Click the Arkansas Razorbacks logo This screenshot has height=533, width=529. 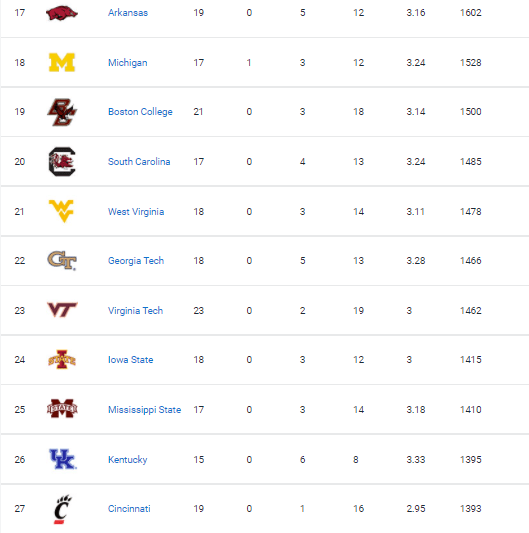62,13
